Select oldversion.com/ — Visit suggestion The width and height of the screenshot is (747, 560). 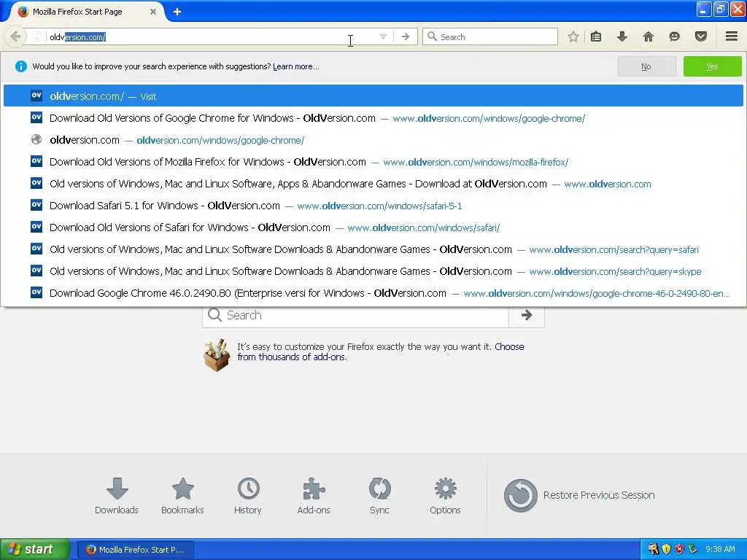click(373, 96)
